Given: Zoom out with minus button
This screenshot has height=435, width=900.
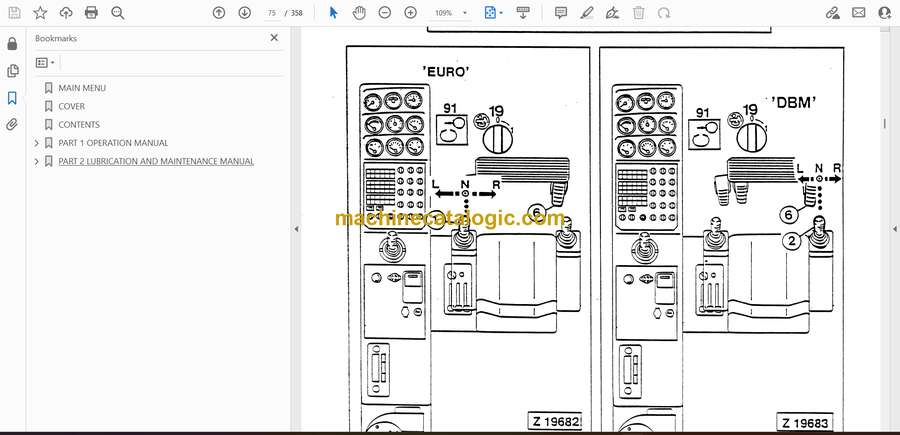Looking at the screenshot, I should pyautogui.click(x=385, y=13).
